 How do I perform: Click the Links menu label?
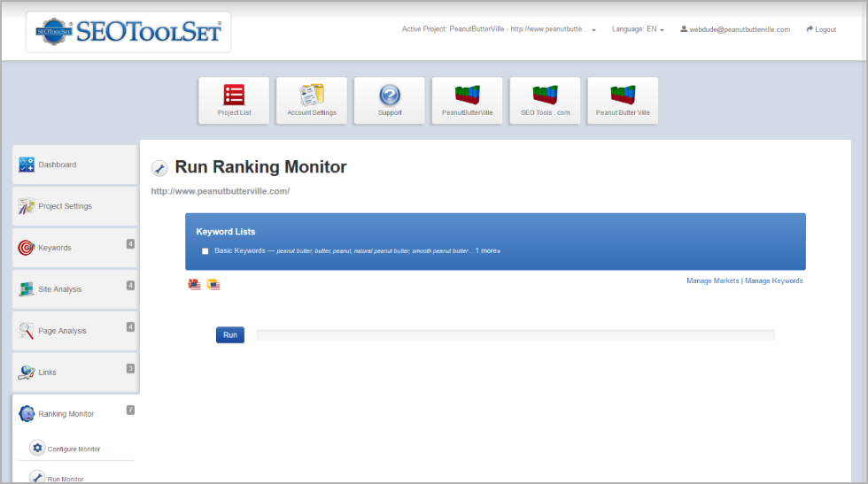click(47, 373)
